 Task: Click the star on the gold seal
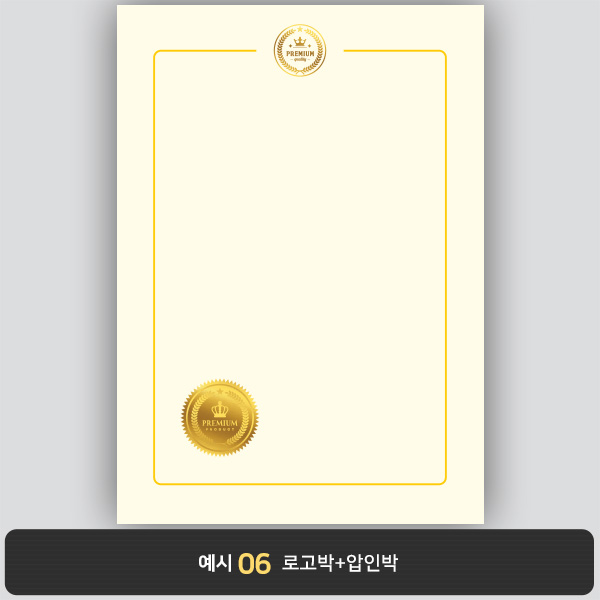click(220, 391)
